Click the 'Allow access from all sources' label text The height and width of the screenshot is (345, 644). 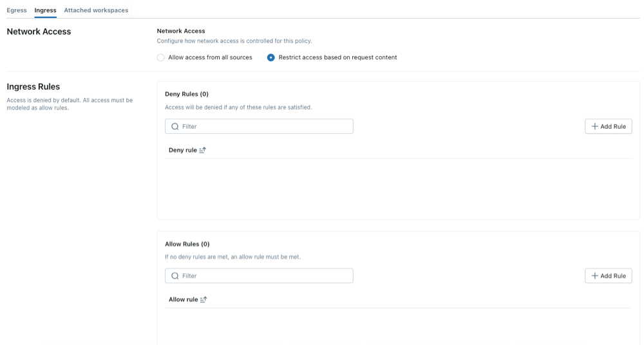(x=210, y=57)
